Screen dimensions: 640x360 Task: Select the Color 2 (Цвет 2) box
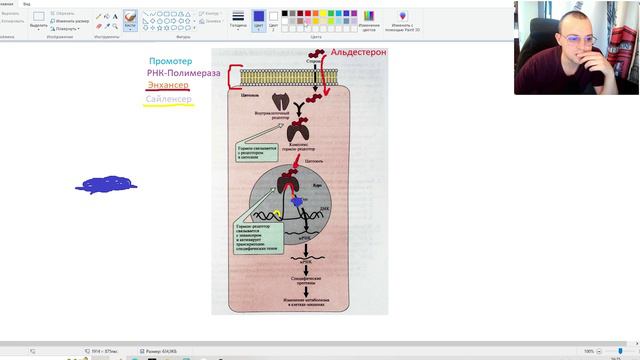pos(273,20)
